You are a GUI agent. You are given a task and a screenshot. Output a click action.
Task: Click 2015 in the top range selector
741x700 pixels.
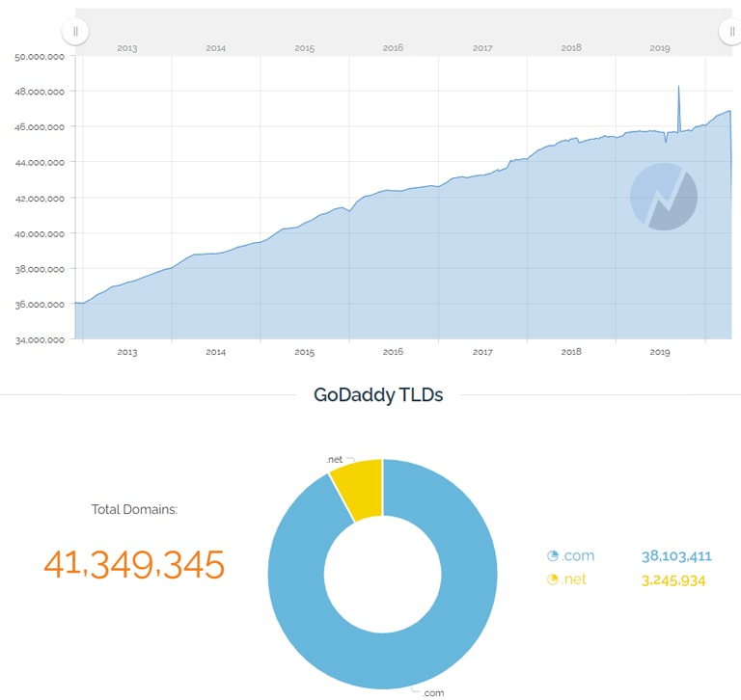point(304,48)
